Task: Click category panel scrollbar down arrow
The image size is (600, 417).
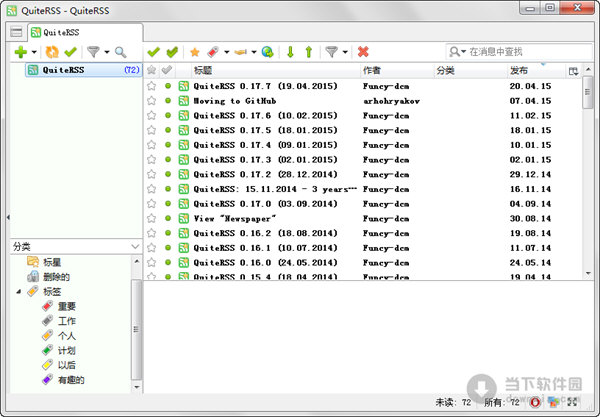Action: click(x=137, y=387)
